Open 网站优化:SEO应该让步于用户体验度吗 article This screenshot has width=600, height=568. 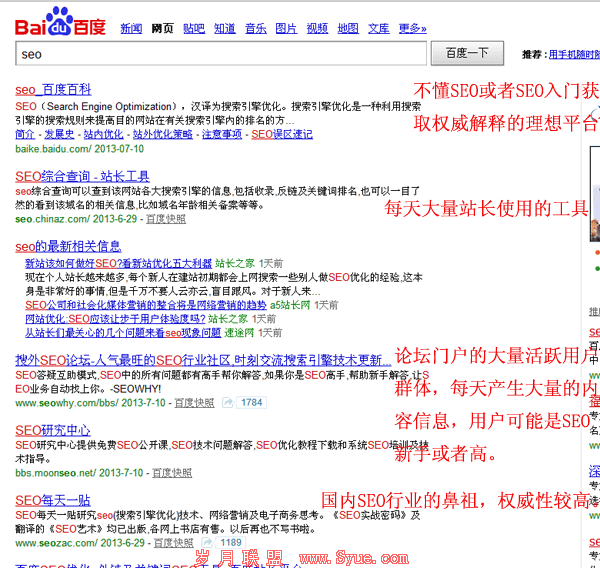[x=115, y=319]
